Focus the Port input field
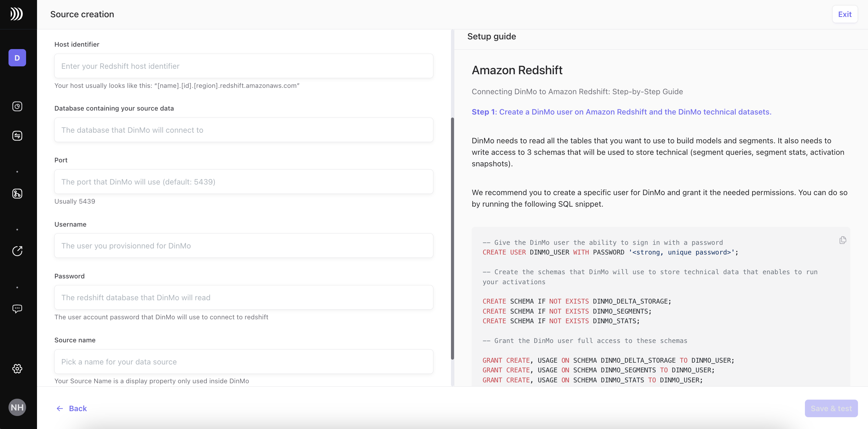 pos(244,182)
